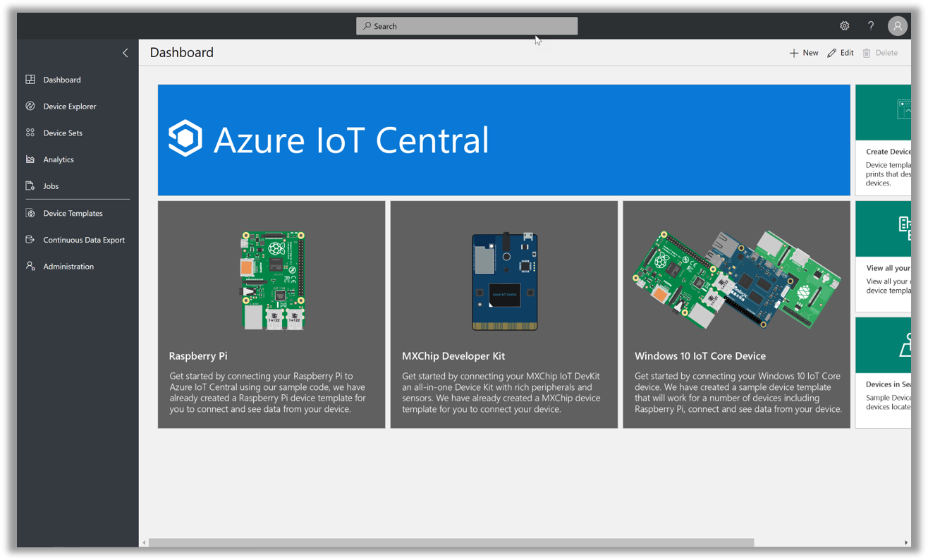Open the MXChip board image
Image resolution: width=928 pixels, height=560 pixels.
[x=505, y=281]
